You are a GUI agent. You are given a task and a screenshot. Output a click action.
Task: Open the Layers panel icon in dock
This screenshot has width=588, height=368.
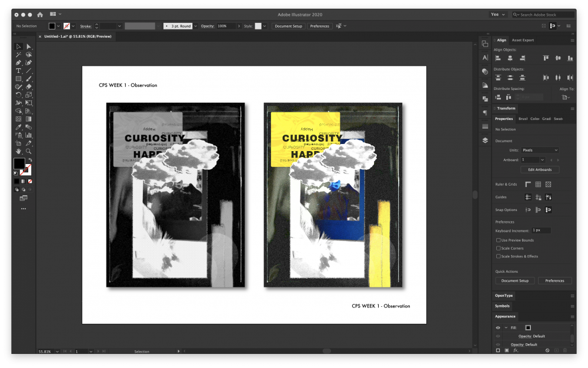pyautogui.click(x=485, y=140)
